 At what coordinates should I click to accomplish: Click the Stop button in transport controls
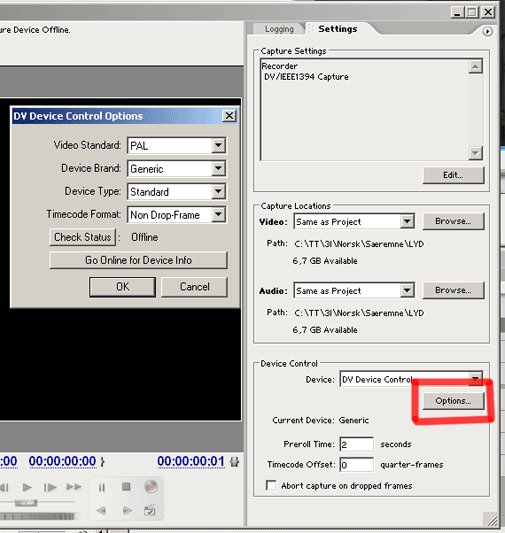tap(126, 487)
